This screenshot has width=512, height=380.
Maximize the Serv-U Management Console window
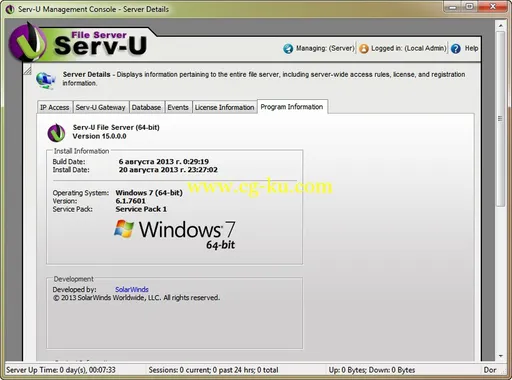[469, 7]
